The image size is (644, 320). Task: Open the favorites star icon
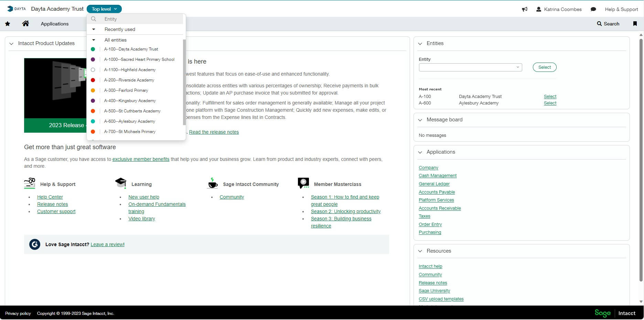click(8, 24)
